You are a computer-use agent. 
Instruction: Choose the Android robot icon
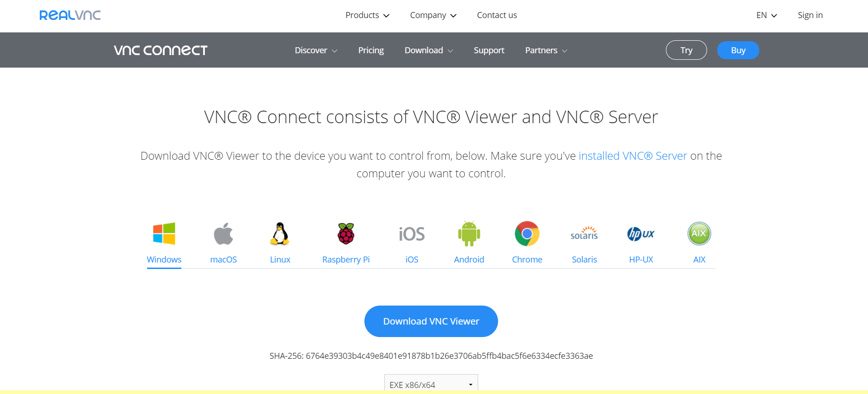pyautogui.click(x=469, y=233)
